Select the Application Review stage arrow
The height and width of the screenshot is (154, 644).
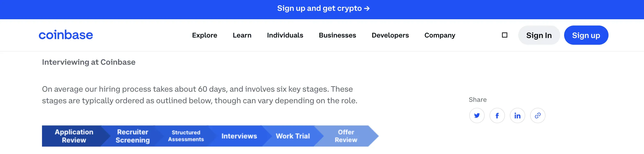(74, 136)
